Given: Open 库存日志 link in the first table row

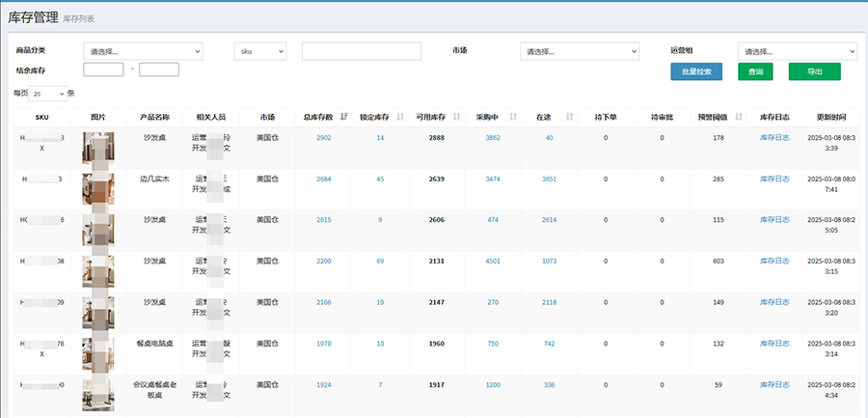Looking at the screenshot, I should [x=774, y=138].
